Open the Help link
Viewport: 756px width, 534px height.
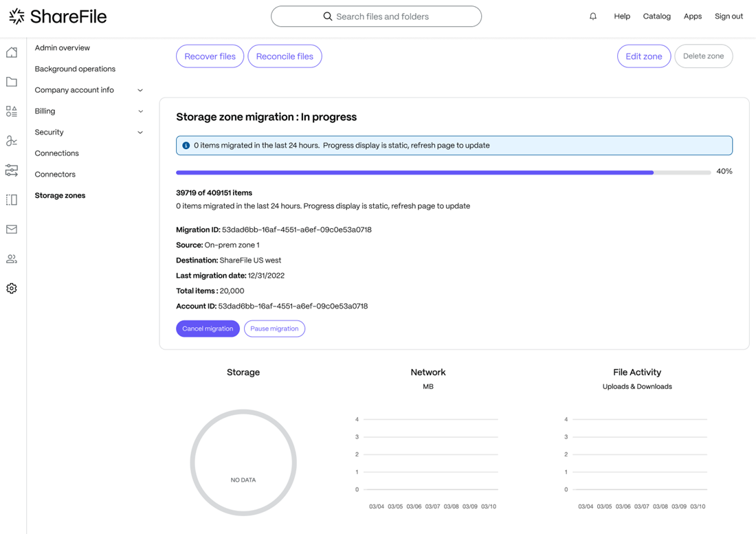[x=622, y=16]
